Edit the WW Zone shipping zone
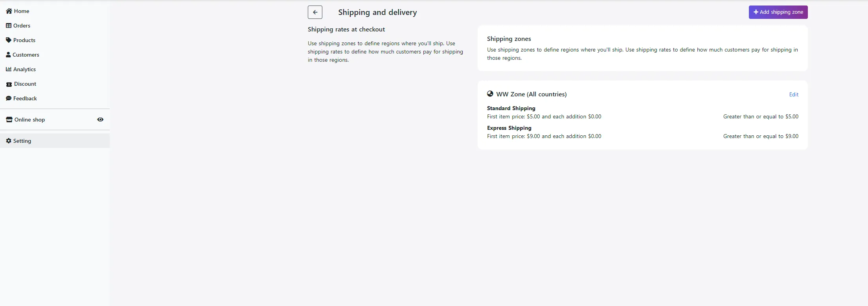The width and height of the screenshot is (868, 306). 794,94
